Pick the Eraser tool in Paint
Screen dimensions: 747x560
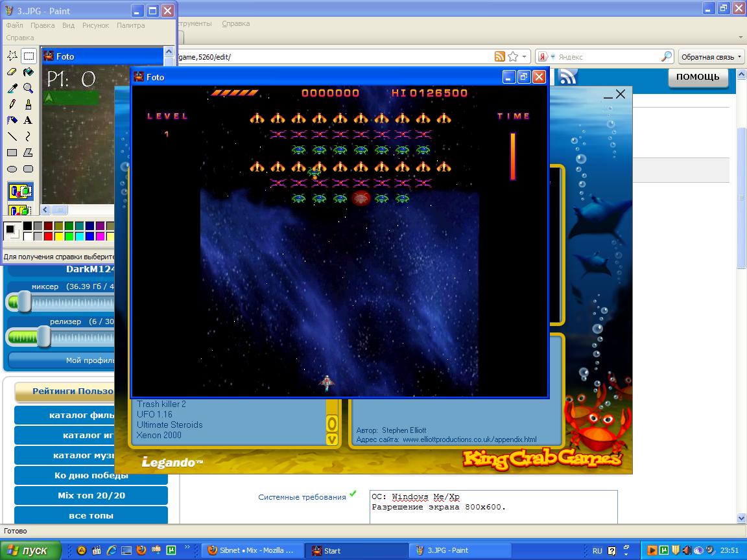click(x=12, y=72)
